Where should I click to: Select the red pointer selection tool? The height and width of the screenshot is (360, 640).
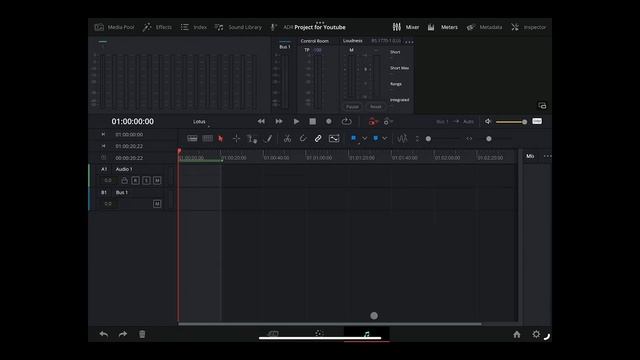pos(221,139)
